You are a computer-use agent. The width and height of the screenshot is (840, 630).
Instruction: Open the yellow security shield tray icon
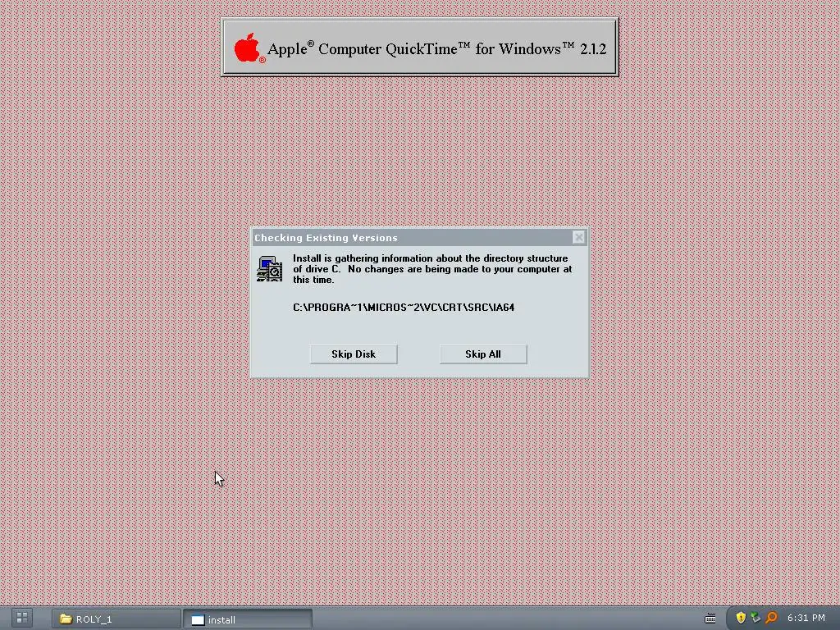point(741,618)
